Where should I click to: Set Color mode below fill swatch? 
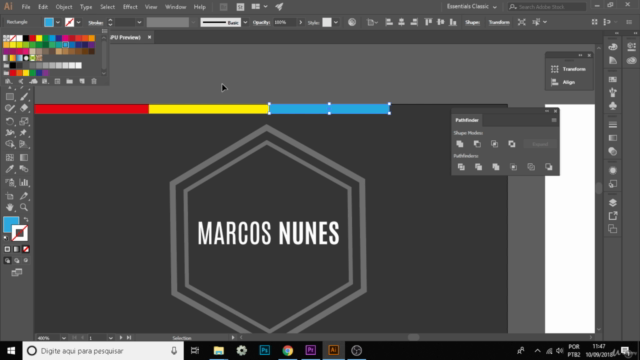click(x=7, y=249)
